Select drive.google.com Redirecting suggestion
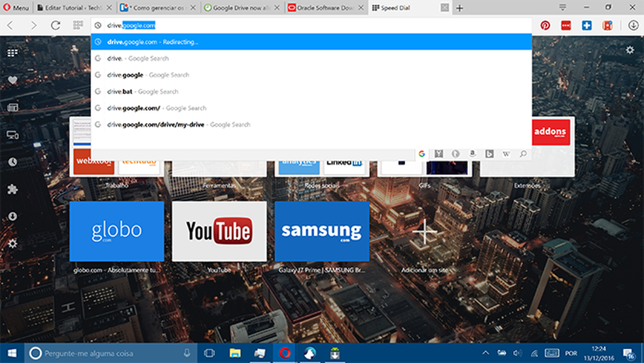This screenshot has width=644, height=363. pyautogui.click(x=312, y=42)
